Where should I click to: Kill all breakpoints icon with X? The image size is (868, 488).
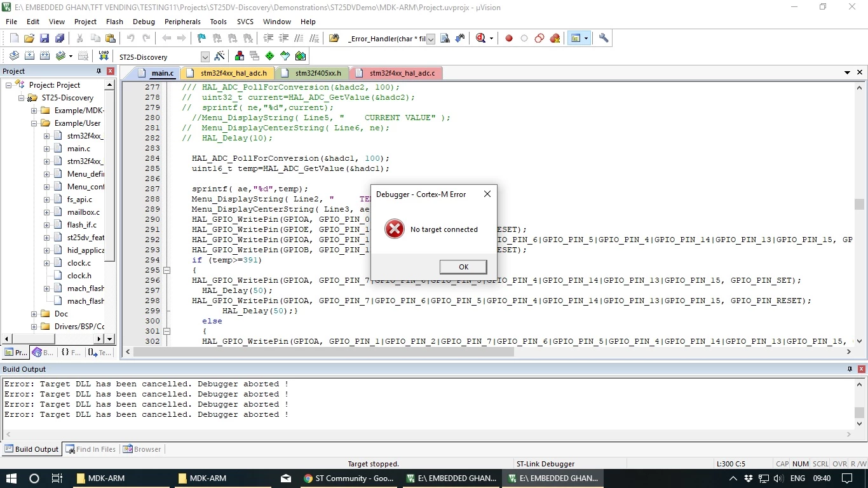pos(555,38)
